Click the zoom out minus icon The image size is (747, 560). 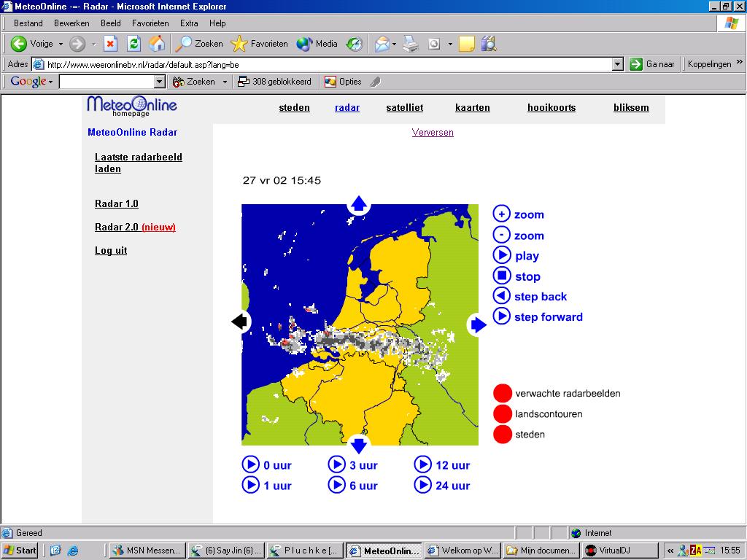point(501,235)
